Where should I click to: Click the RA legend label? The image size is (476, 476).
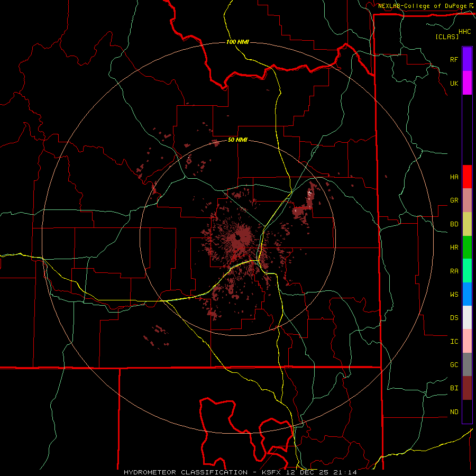point(454,271)
